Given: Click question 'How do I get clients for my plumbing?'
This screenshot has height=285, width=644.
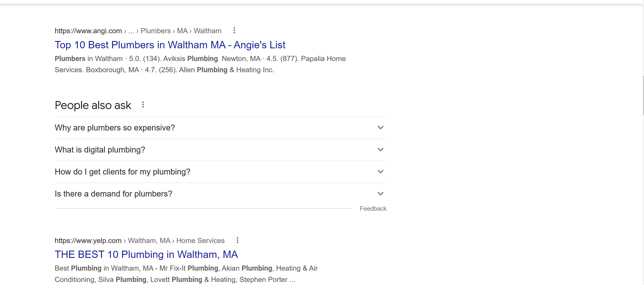Looking at the screenshot, I should point(122,172).
